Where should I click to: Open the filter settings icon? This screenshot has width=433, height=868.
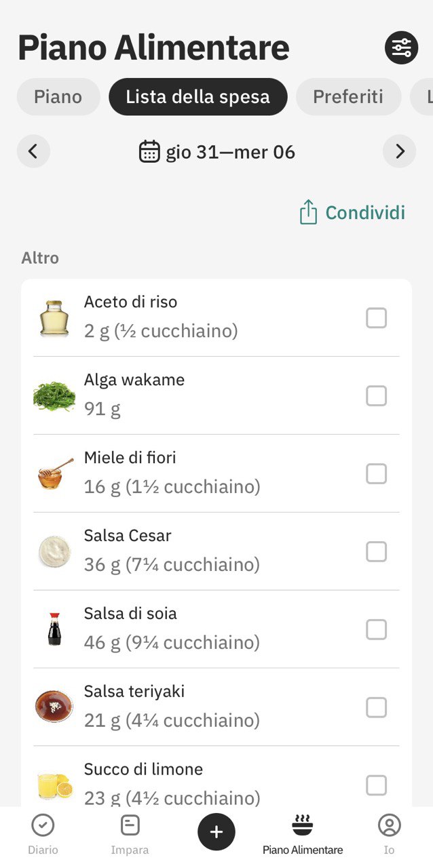[x=401, y=47]
